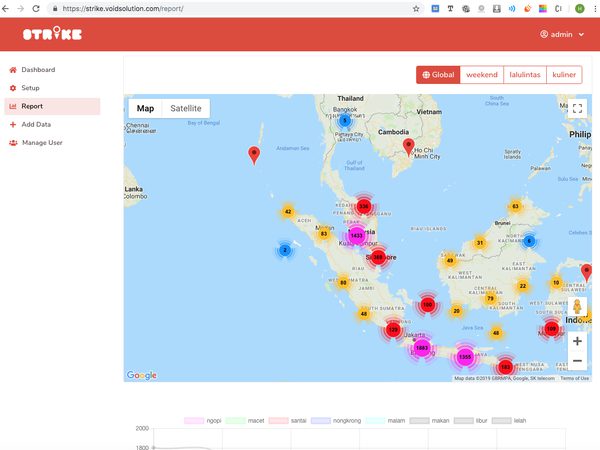Image resolution: width=600 pixels, height=450 pixels.
Task: Click the lock icon in the address bar
Action: click(55, 8)
